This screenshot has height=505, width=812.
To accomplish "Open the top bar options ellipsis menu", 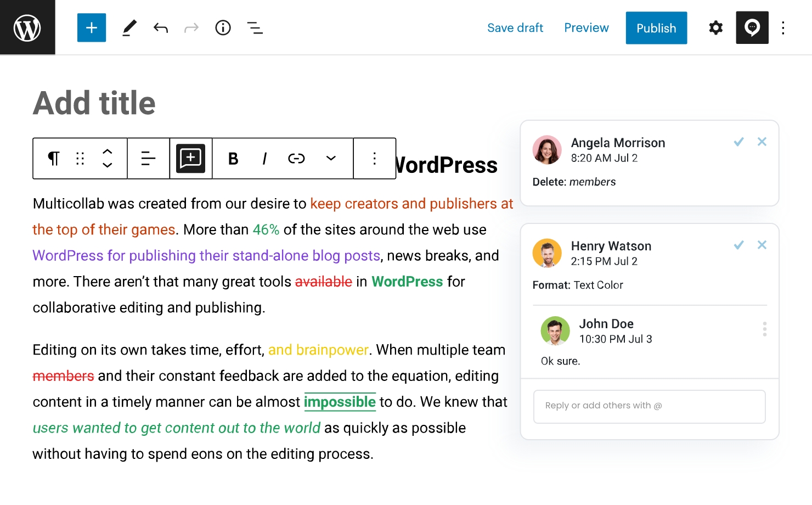I will tap(783, 27).
